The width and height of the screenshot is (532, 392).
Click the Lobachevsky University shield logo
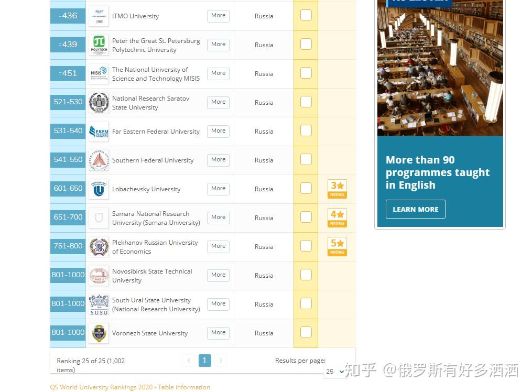(99, 189)
